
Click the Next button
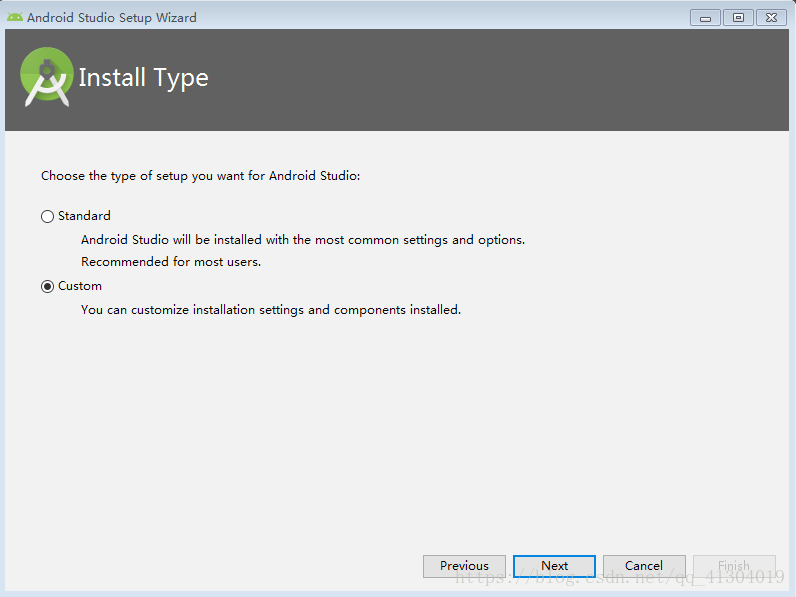coord(554,566)
